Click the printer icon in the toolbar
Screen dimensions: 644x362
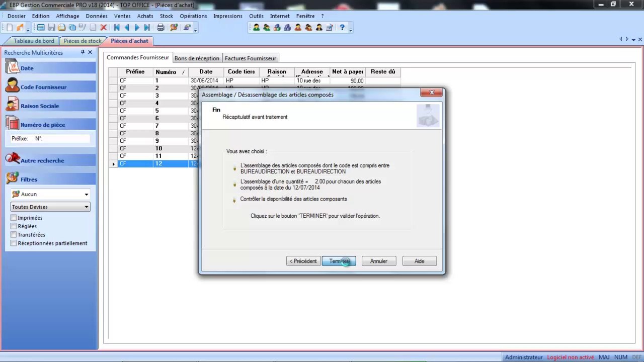(x=160, y=28)
